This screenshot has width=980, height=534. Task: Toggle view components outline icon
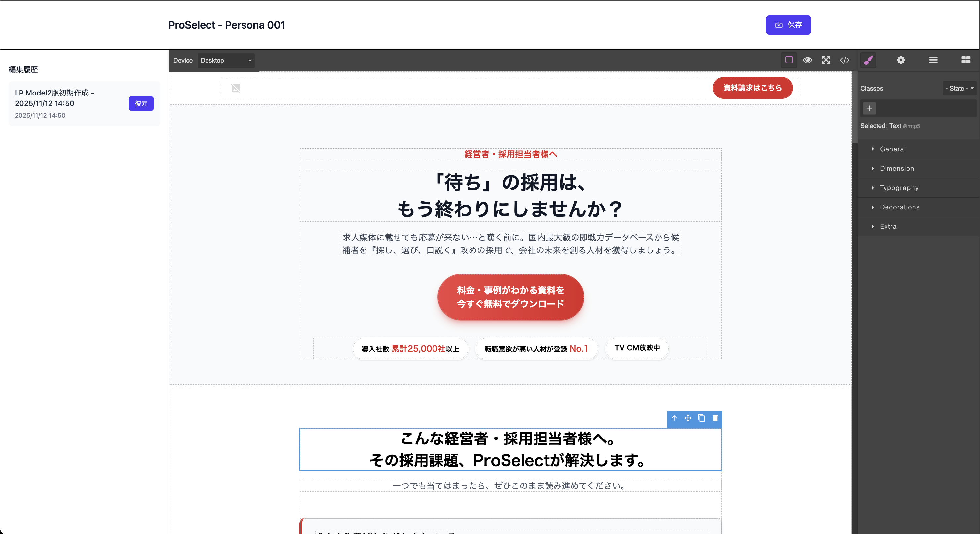pos(789,60)
